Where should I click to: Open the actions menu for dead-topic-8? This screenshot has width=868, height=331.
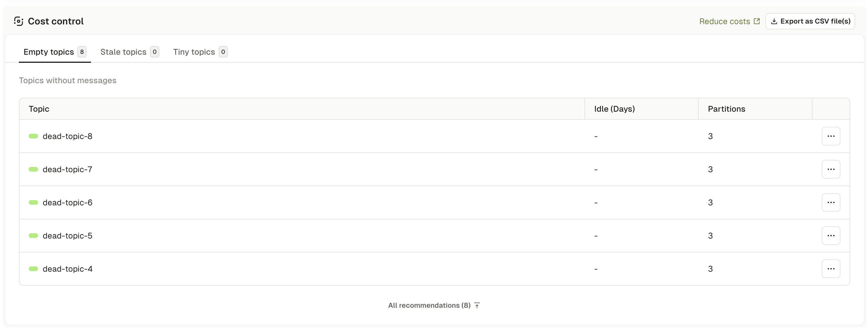coord(831,136)
